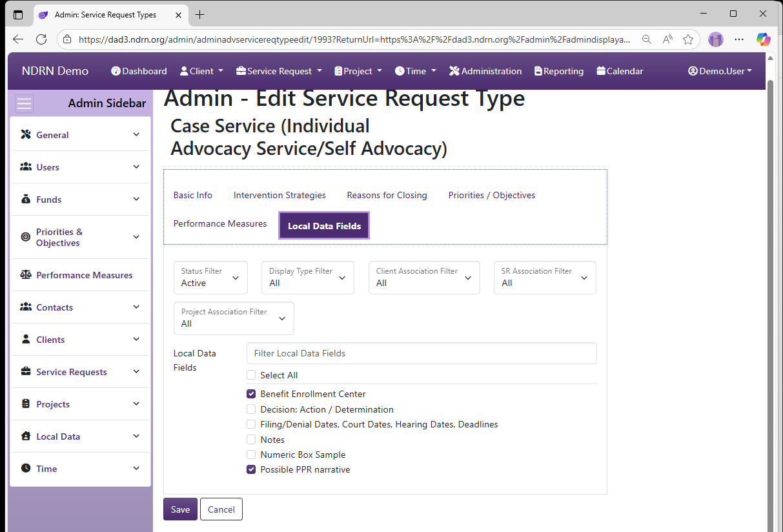
Task: Click the Save button
Action: click(x=180, y=509)
